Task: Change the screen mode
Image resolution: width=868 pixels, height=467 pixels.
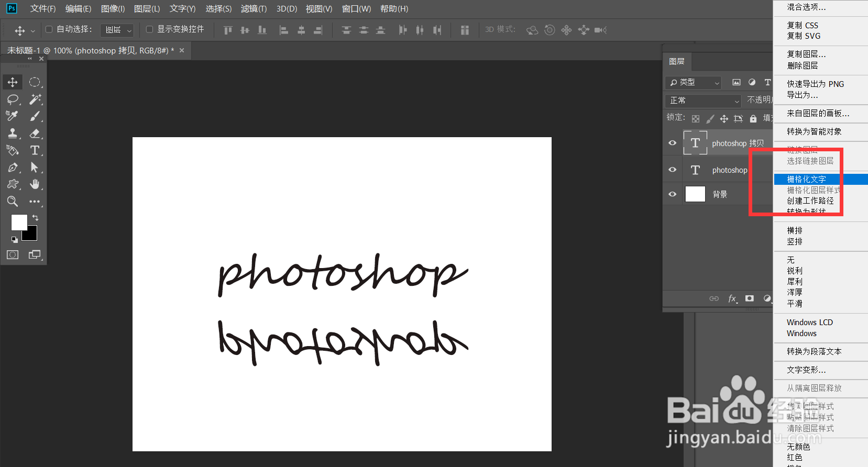Action: coord(35,254)
